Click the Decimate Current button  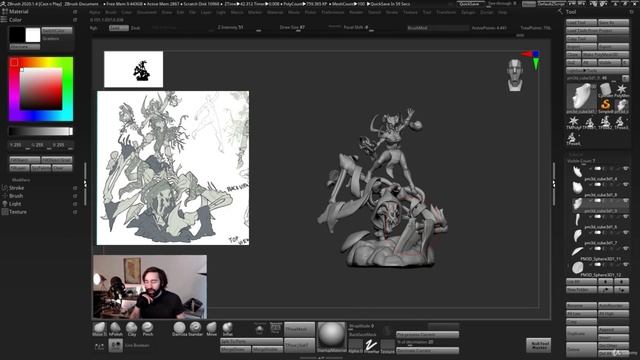point(427,351)
